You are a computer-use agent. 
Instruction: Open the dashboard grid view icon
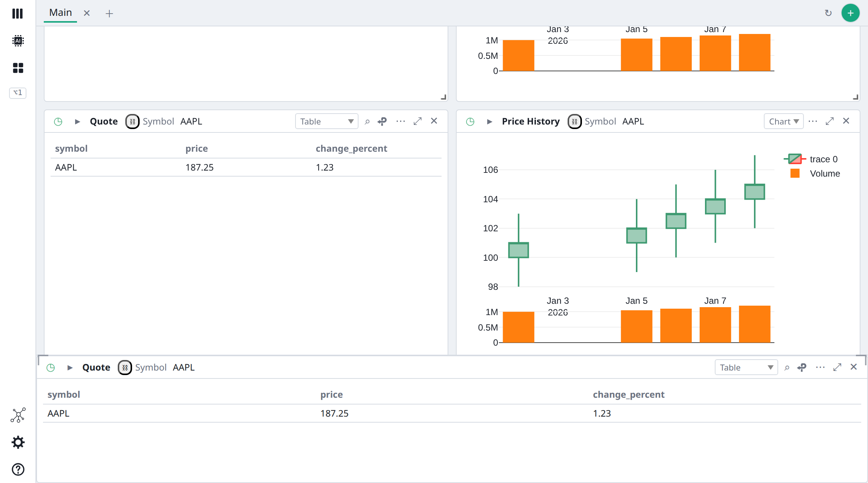[x=18, y=68]
